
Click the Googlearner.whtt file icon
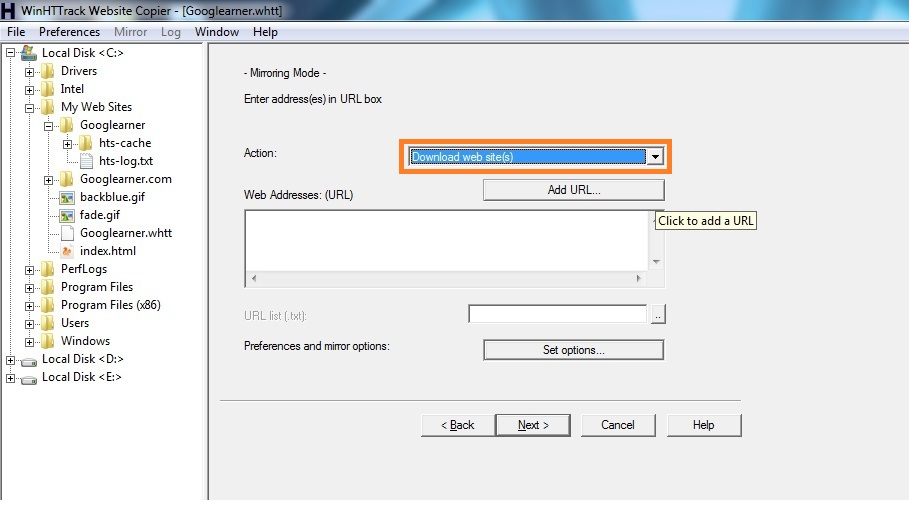[67, 233]
